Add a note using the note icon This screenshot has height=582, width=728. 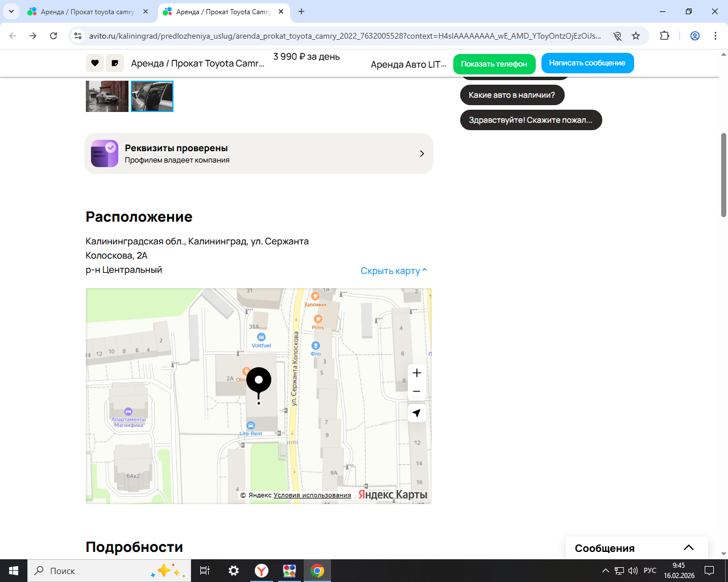click(115, 63)
